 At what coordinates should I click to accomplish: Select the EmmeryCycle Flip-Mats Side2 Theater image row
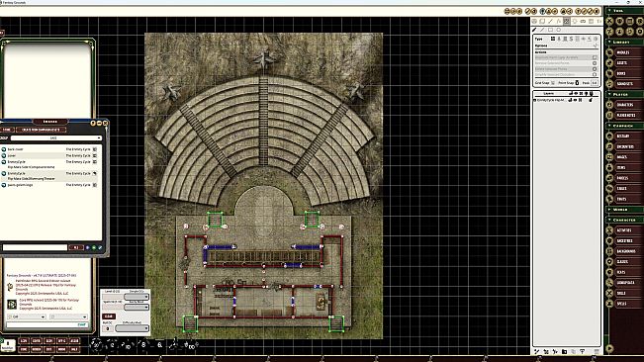coord(49,176)
